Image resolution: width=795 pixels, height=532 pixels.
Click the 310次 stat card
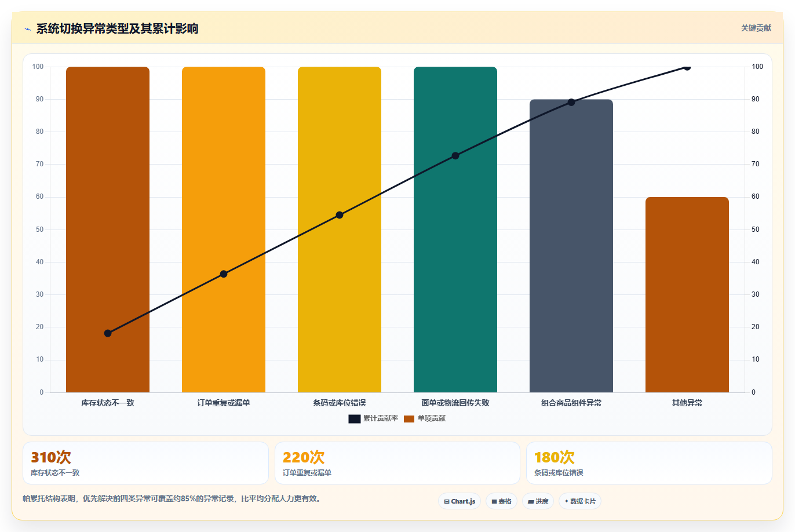click(x=145, y=463)
